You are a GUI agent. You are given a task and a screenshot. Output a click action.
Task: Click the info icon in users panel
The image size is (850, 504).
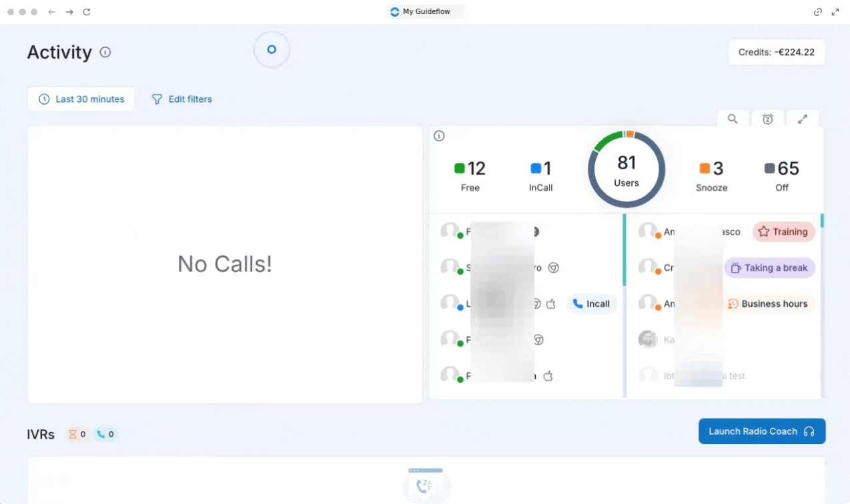click(x=439, y=136)
